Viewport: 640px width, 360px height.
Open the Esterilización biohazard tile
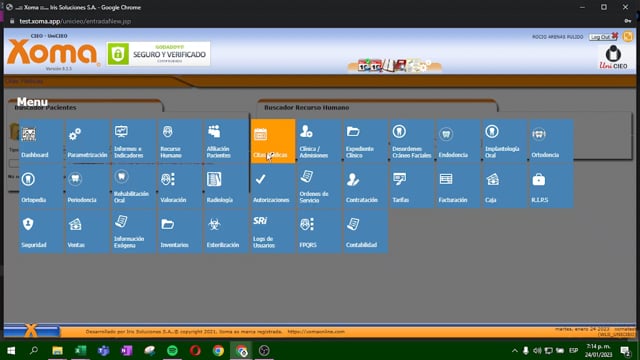(227, 231)
